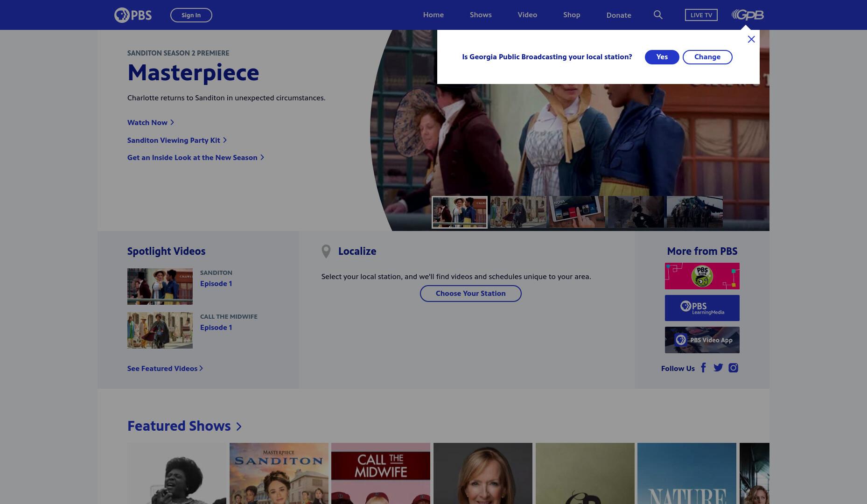Confirm station with Yes button

pyautogui.click(x=662, y=57)
